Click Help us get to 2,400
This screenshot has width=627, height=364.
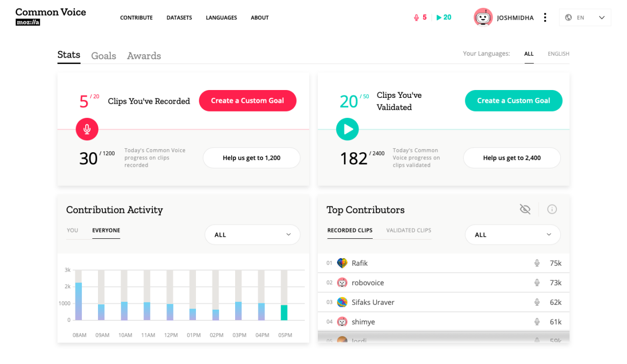(512, 158)
